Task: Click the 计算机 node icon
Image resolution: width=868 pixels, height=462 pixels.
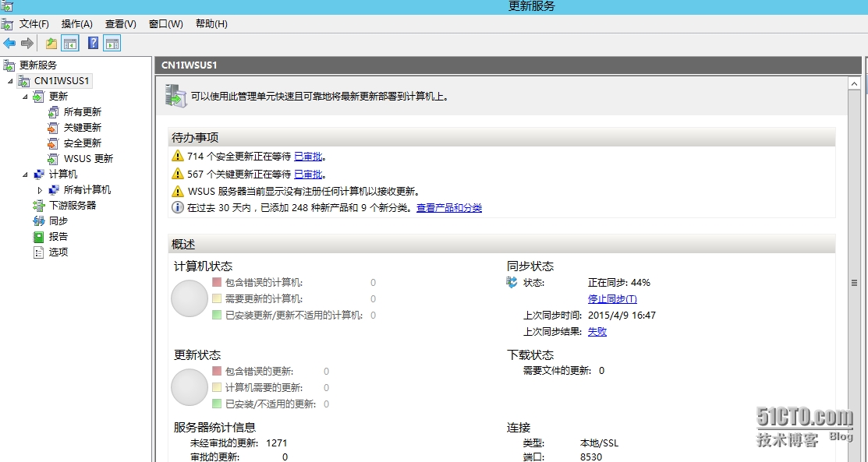Action: point(38,174)
